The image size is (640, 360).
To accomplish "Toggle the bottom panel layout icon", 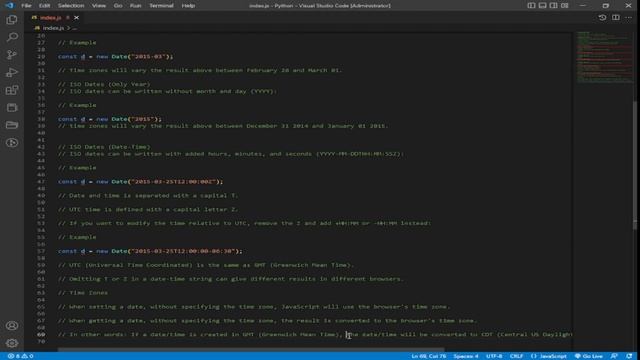I will coord(542,5).
